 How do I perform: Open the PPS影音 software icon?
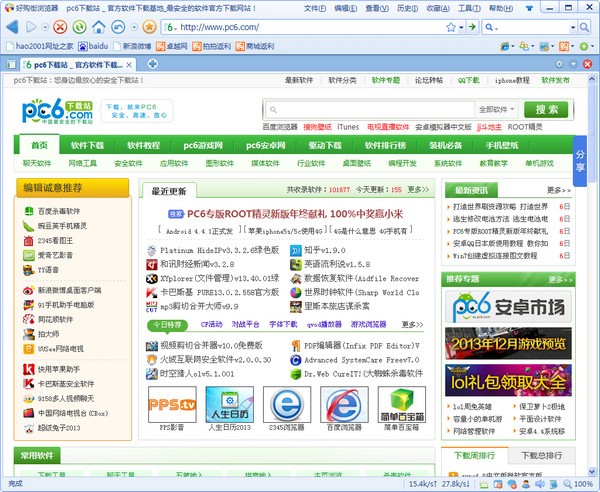click(172, 404)
